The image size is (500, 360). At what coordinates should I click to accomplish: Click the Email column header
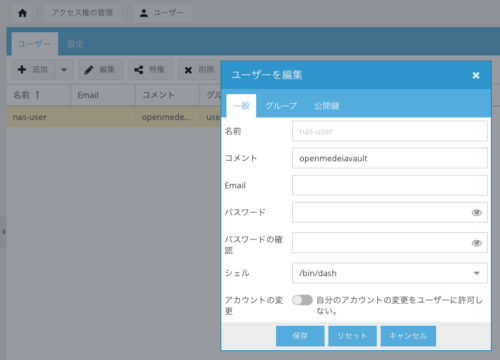point(103,95)
